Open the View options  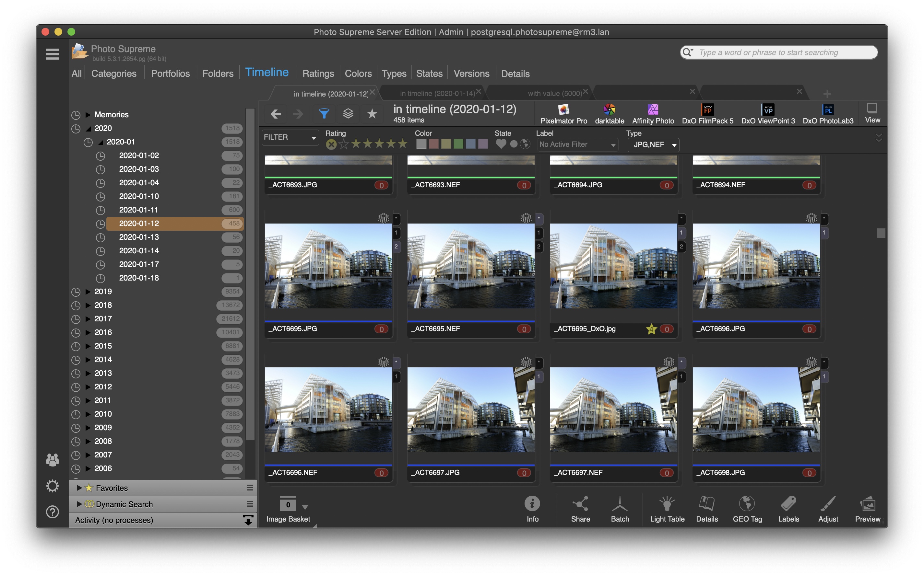[x=872, y=113]
